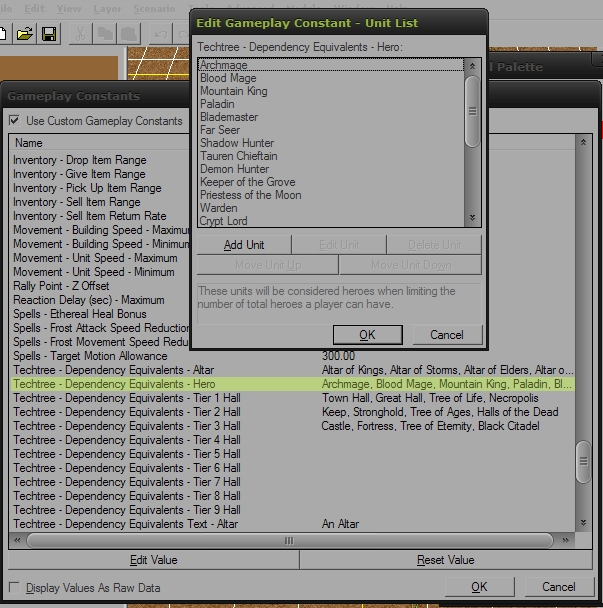Click OK in Unit List dialog
Screen dimensions: 603x608
coord(368,335)
